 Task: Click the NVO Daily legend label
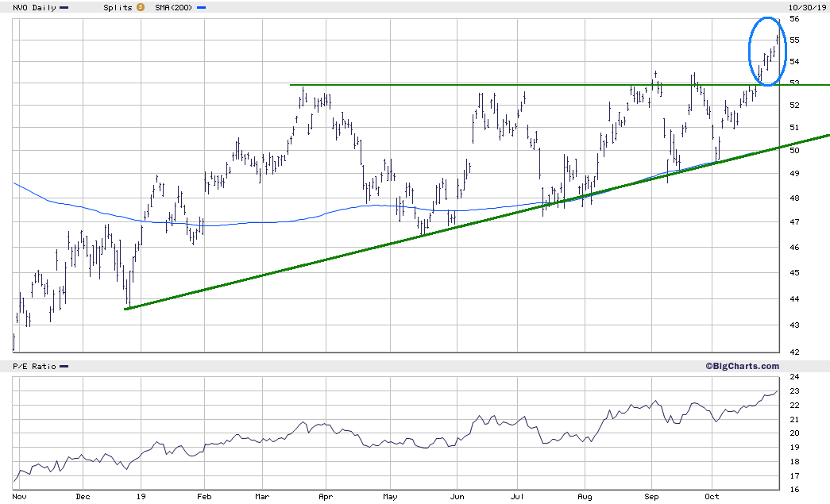34,8
